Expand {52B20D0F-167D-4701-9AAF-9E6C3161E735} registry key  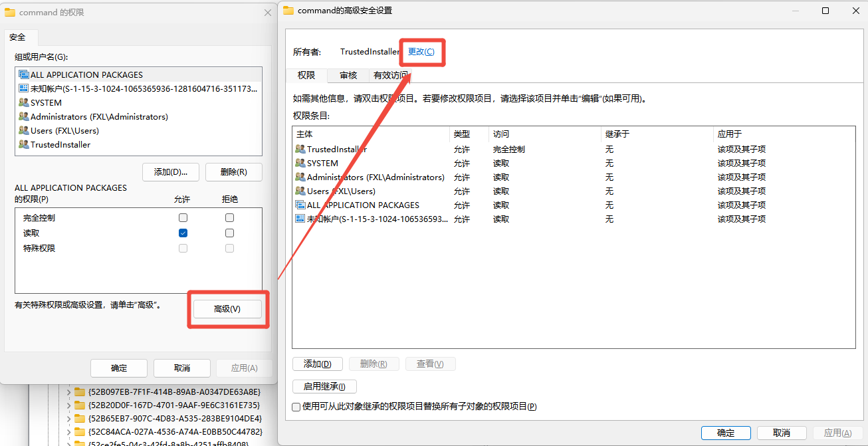(68, 405)
